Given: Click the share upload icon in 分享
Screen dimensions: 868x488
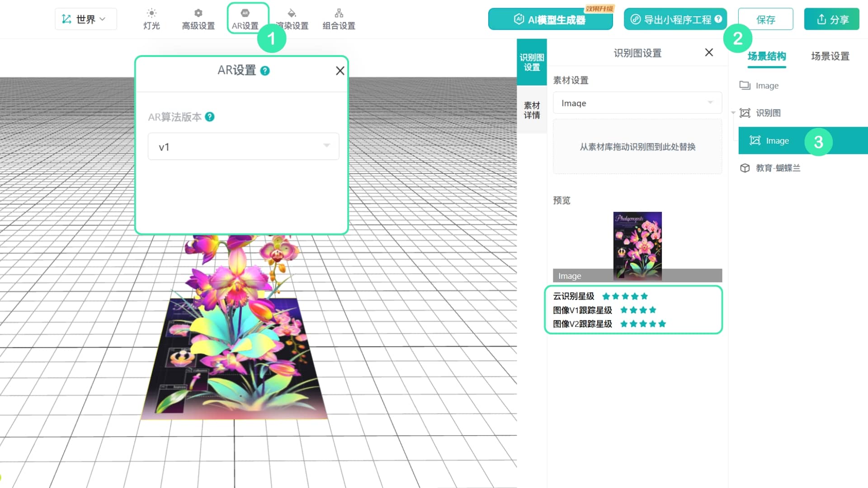Looking at the screenshot, I should pos(821,19).
